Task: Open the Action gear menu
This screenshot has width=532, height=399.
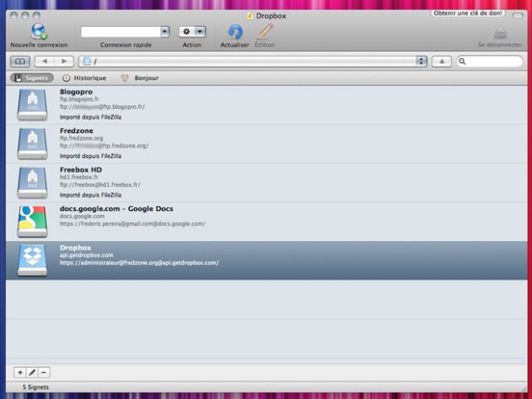Action: pyautogui.click(x=192, y=32)
